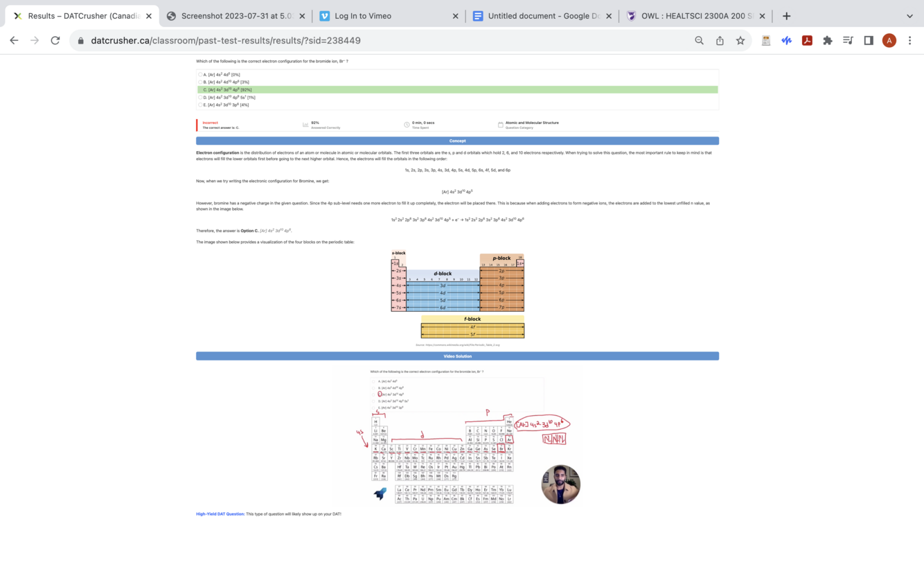Close the Results – DATCrusher tab
The height and width of the screenshot is (578, 924).
(x=148, y=16)
